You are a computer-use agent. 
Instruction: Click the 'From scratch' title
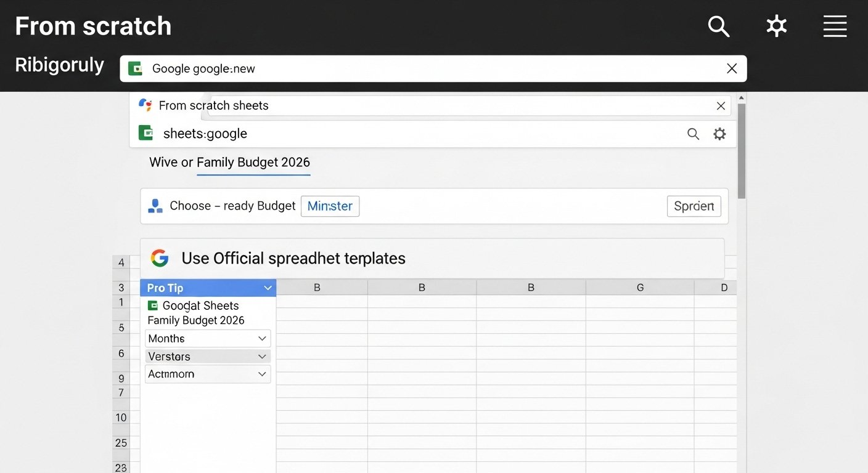tap(93, 26)
